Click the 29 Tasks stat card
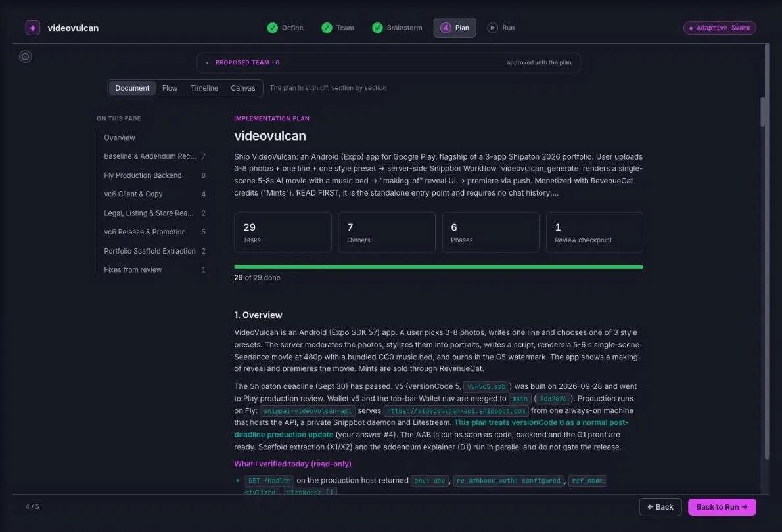 (283, 233)
